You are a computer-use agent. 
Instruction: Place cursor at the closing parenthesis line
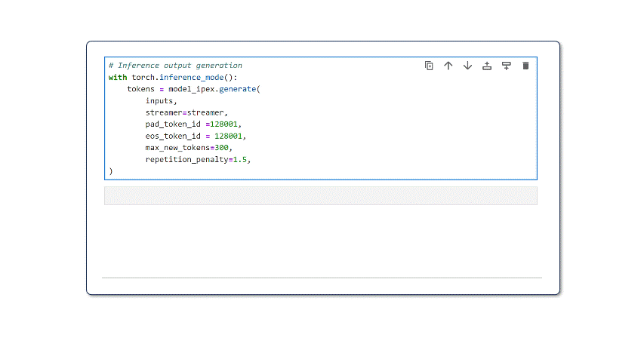point(111,171)
